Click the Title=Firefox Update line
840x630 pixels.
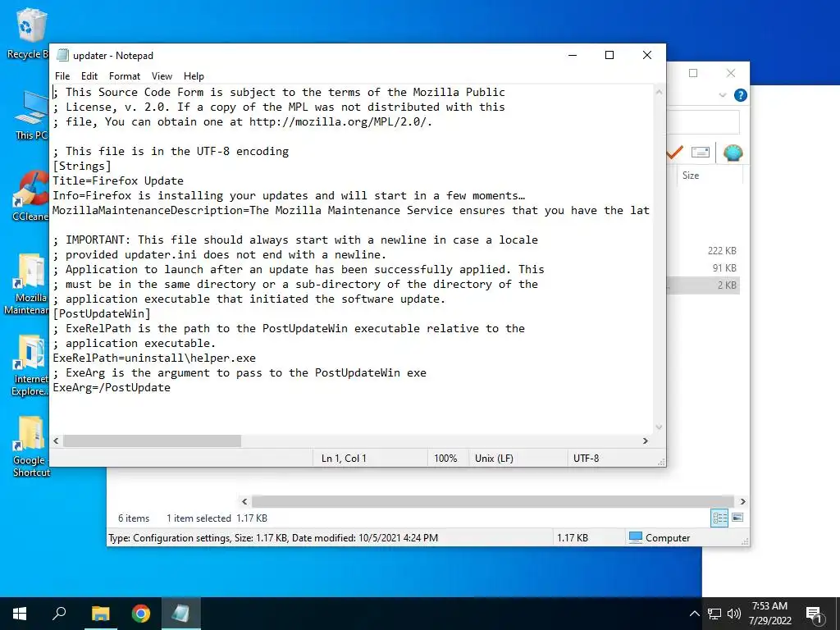118,180
